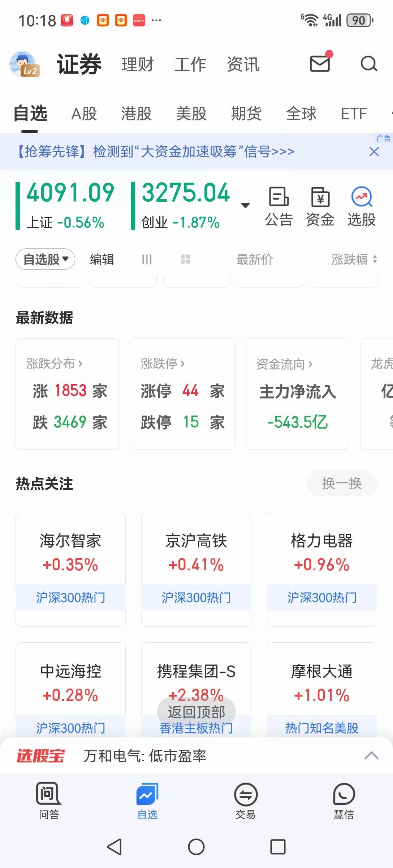This screenshot has height=868, width=393.
Task: Open the mail inbox icon
Action: coord(320,64)
